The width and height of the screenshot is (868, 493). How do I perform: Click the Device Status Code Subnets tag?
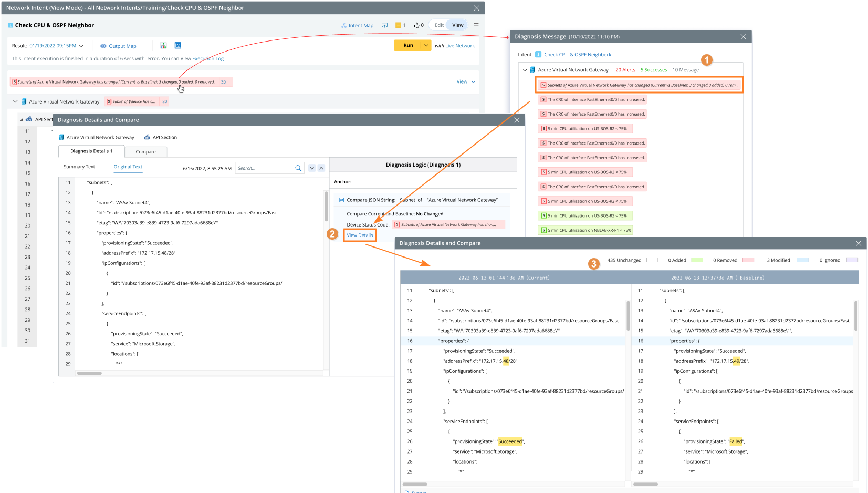[x=448, y=225]
